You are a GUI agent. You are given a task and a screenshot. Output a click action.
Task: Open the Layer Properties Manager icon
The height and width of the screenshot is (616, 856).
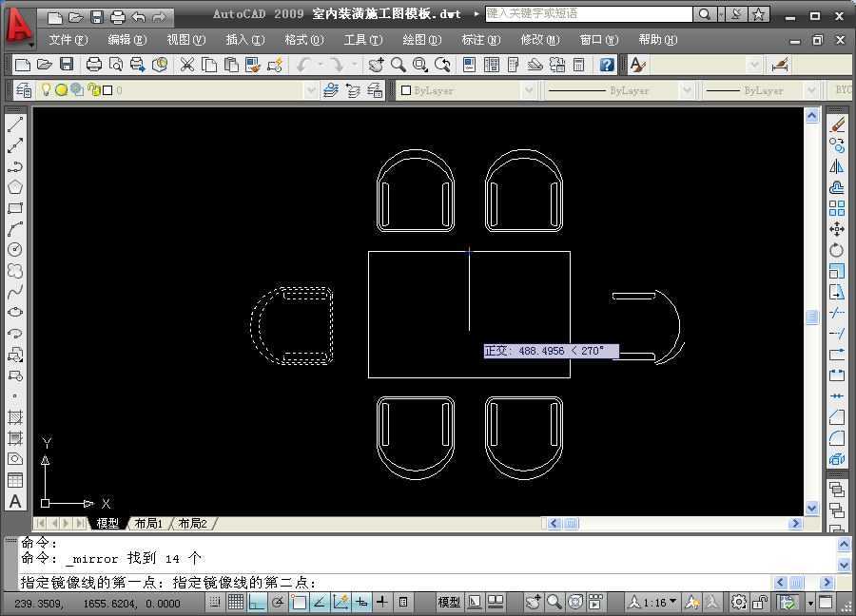(23, 89)
